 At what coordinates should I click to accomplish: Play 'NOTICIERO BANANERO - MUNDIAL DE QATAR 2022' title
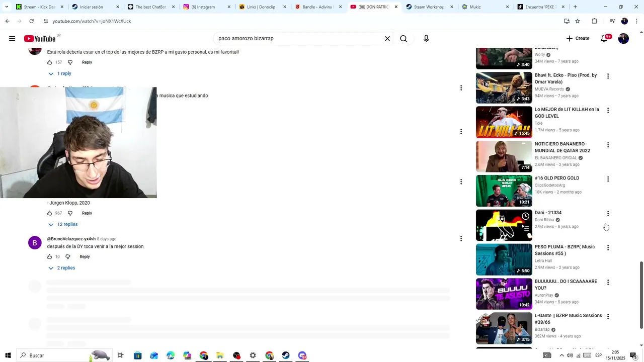(562, 147)
